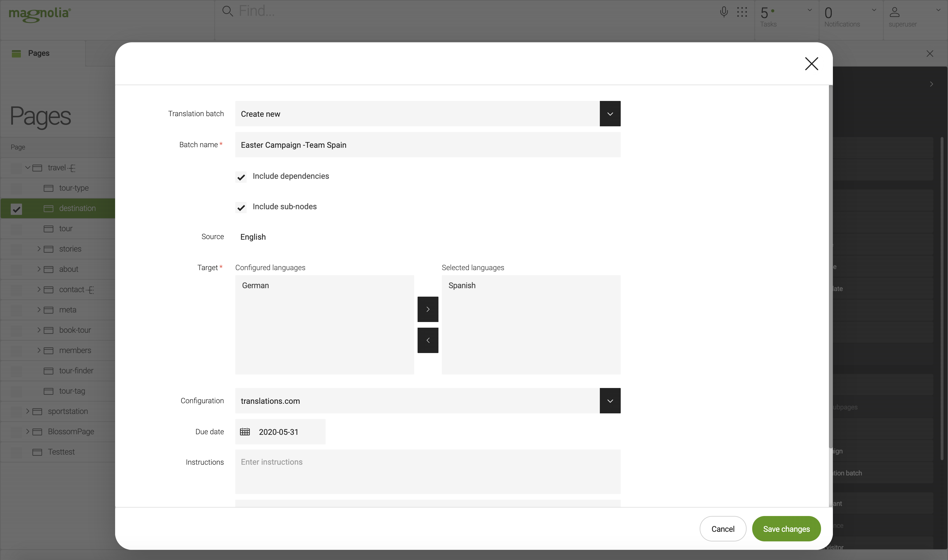Click the Instructions text area field

[x=428, y=471]
